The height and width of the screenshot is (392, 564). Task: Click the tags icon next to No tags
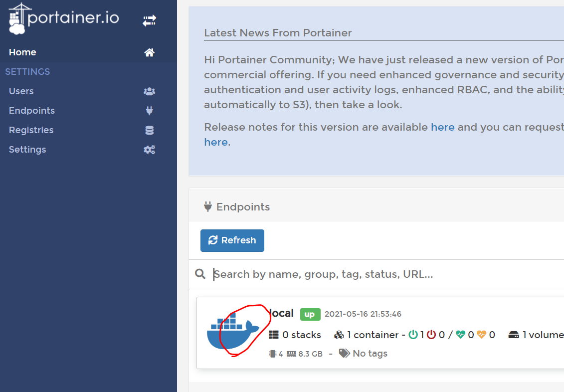[x=344, y=353]
